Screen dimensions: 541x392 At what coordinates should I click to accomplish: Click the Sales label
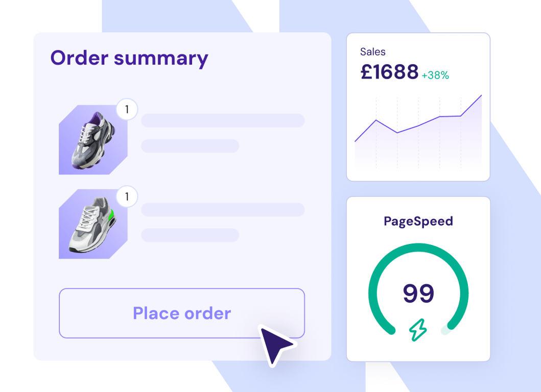tap(373, 52)
